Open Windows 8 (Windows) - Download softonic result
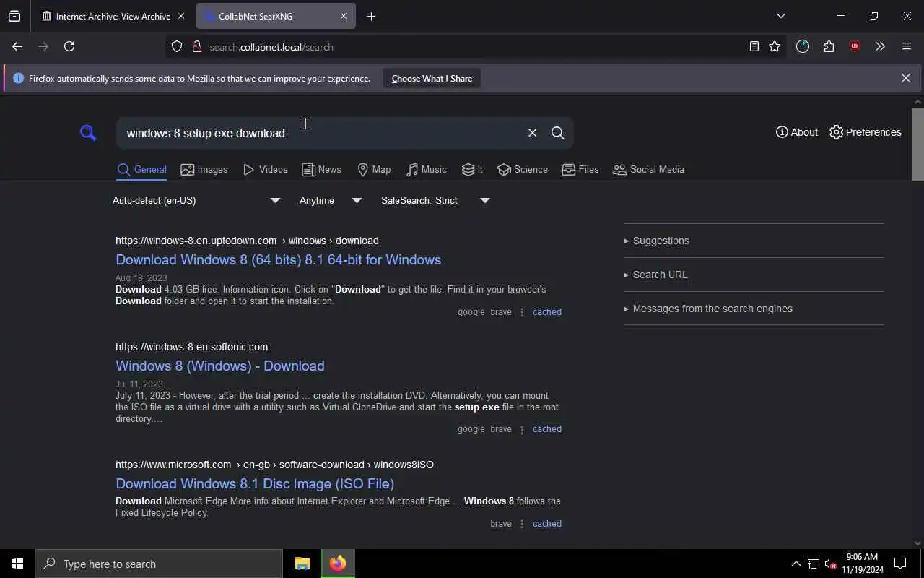 pyautogui.click(x=219, y=366)
